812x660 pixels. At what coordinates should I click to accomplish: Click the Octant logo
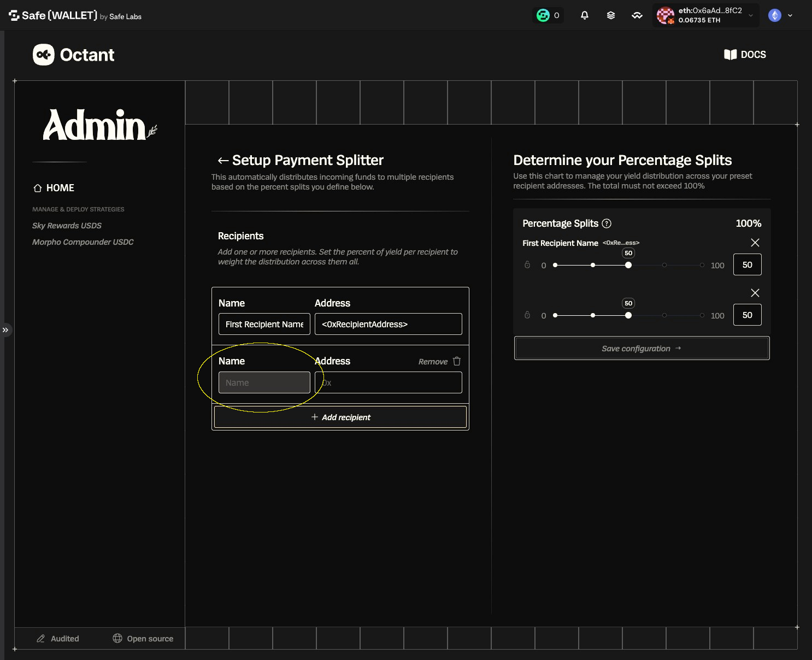[74, 55]
